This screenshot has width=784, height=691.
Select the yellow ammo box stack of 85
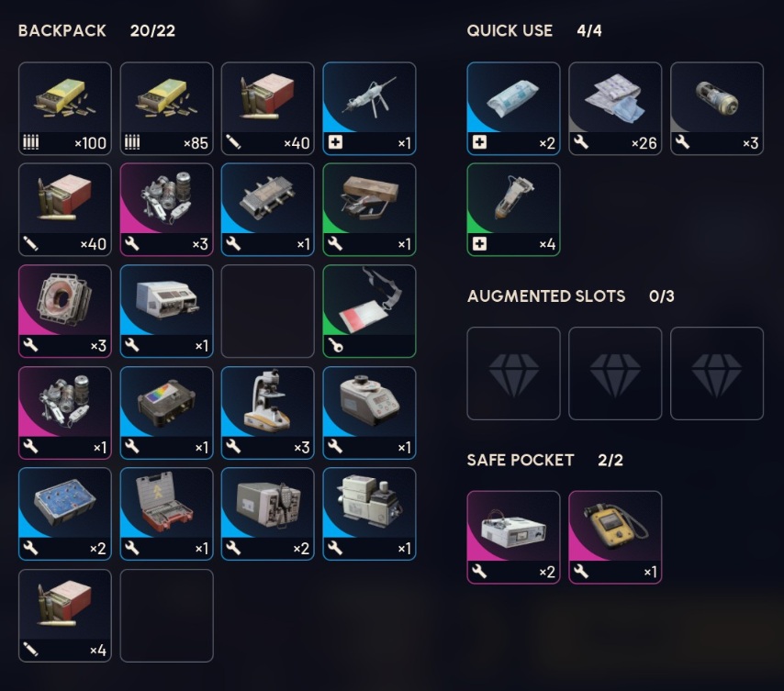(166, 108)
